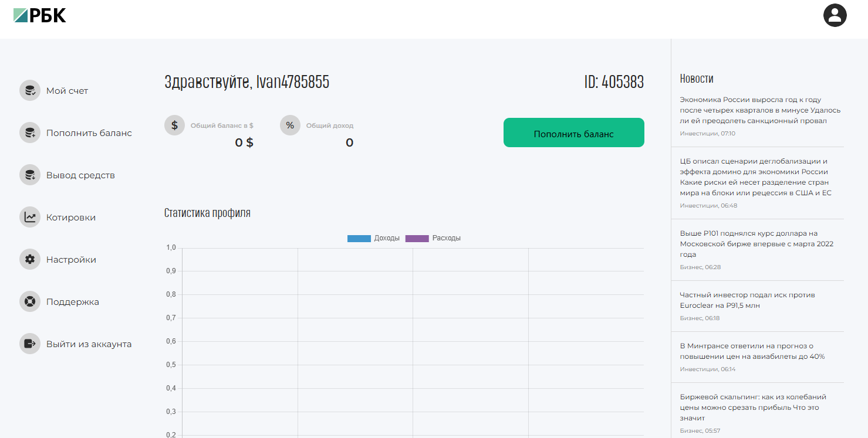Click the Поддержка lifebuoy icon
The image size is (868, 438).
click(30, 302)
